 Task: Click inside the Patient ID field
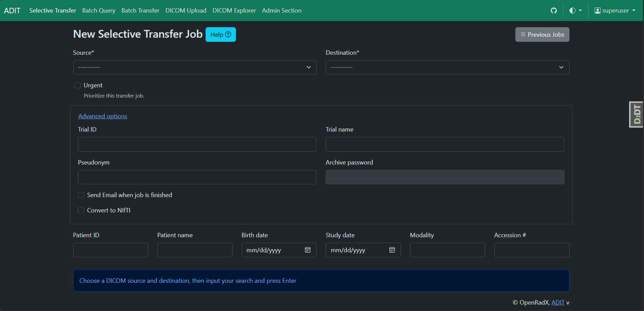click(x=110, y=250)
